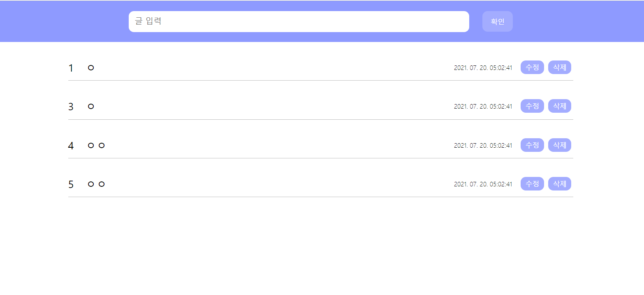Click the timestamp of post 4
644x295 pixels.
coord(483,145)
